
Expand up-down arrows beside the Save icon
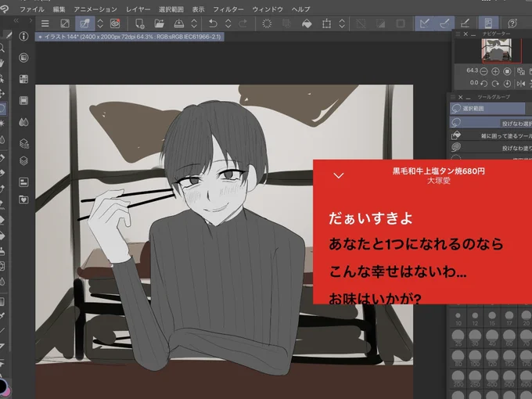click(x=194, y=23)
